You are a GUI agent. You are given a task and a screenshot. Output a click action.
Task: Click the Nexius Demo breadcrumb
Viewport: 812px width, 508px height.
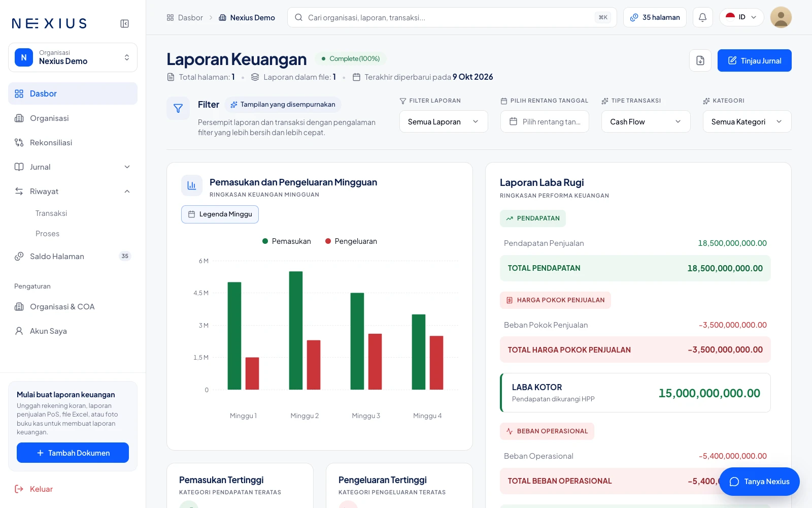[x=247, y=17]
